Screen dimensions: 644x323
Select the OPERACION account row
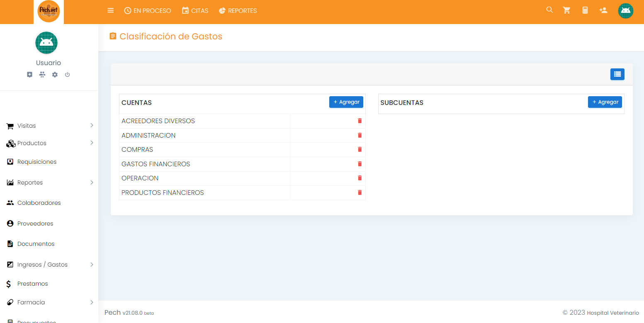140,178
